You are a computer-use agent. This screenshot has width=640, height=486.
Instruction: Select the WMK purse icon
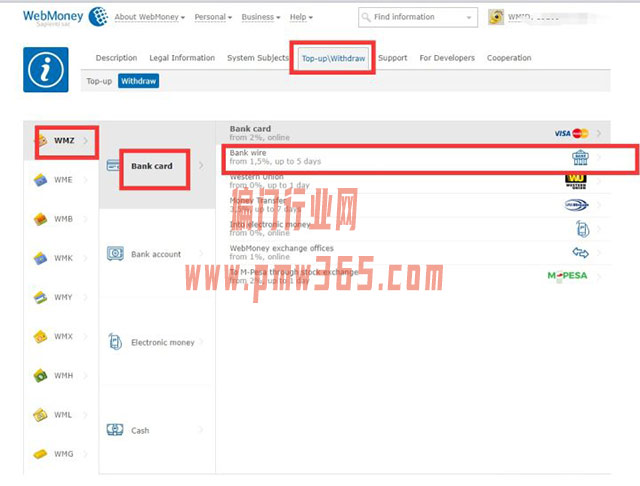click(x=40, y=258)
